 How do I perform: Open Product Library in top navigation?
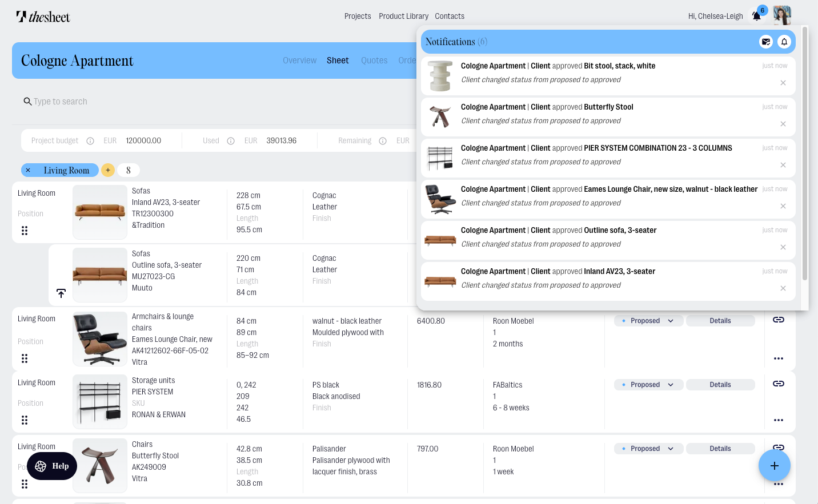tap(403, 16)
